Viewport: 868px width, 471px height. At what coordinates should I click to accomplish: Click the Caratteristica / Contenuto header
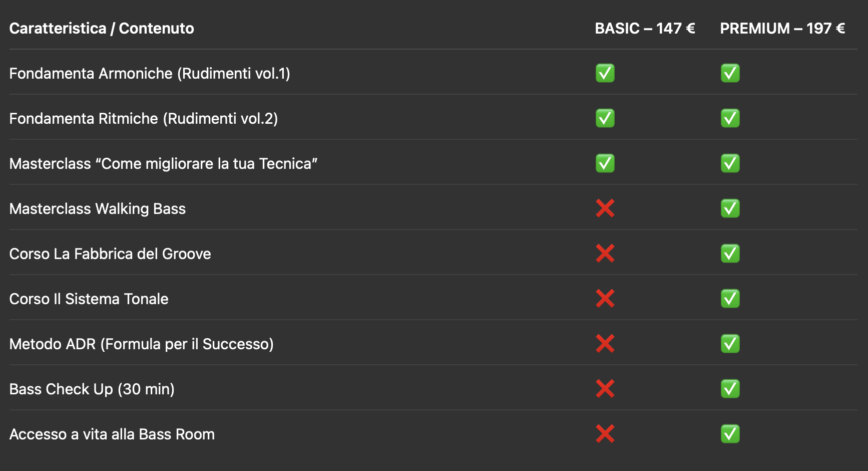[102, 29]
